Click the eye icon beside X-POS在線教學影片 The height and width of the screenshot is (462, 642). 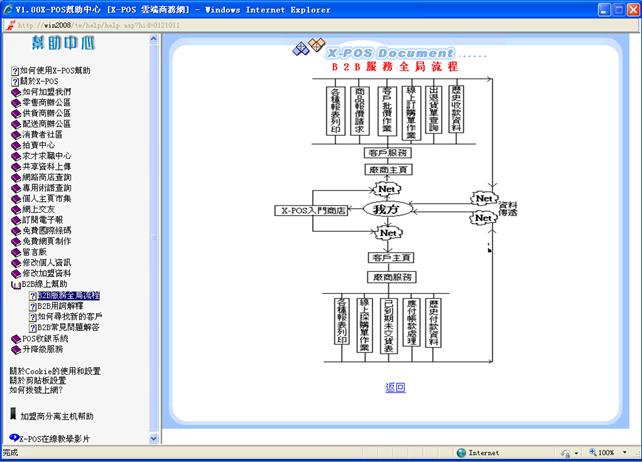pyautogui.click(x=13, y=438)
